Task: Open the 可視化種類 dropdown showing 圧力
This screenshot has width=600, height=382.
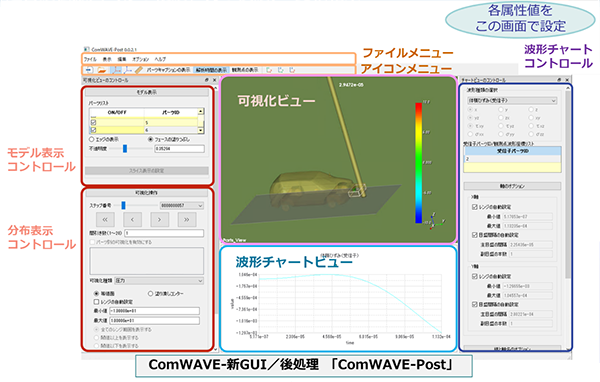Action: point(159,281)
